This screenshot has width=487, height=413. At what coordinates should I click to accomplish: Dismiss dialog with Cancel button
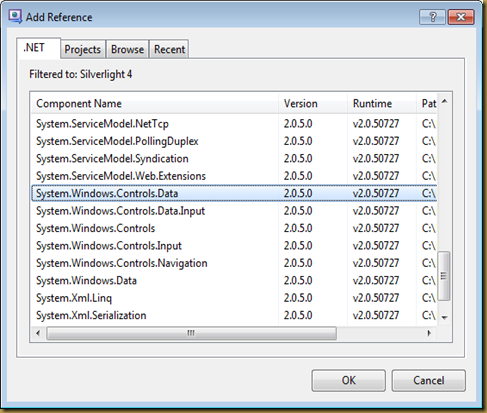[x=429, y=380]
